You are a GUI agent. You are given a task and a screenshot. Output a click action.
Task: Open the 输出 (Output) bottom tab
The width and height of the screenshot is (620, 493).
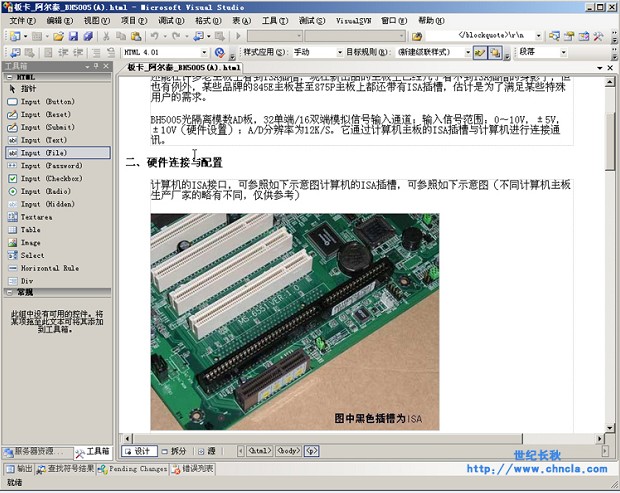click(x=19, y=469)
